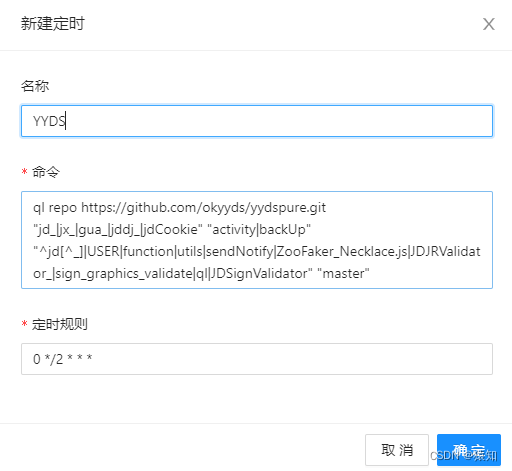Close the 新建定时 dialog with X
This screenshot has height=471, width=512.
tap(489, 24)
